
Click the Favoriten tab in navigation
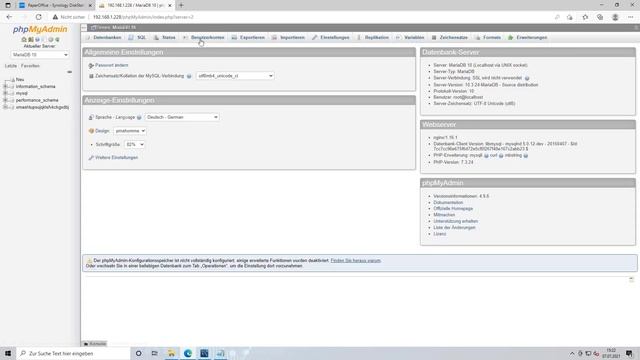[x=30, y=66]
